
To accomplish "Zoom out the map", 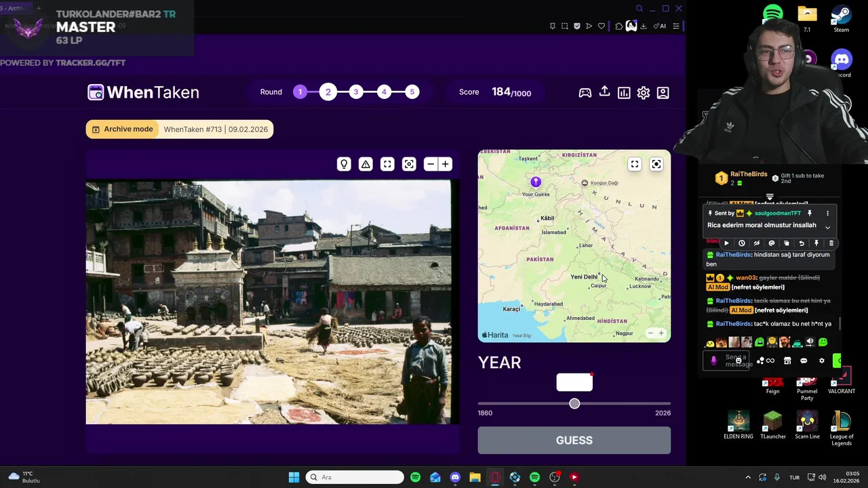I will (650, 333).
